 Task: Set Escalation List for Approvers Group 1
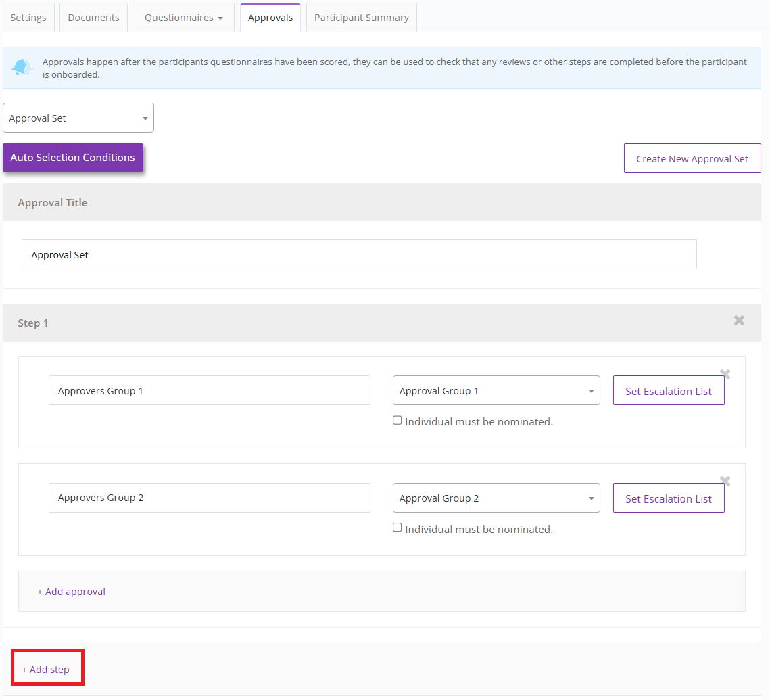[669, 391]
